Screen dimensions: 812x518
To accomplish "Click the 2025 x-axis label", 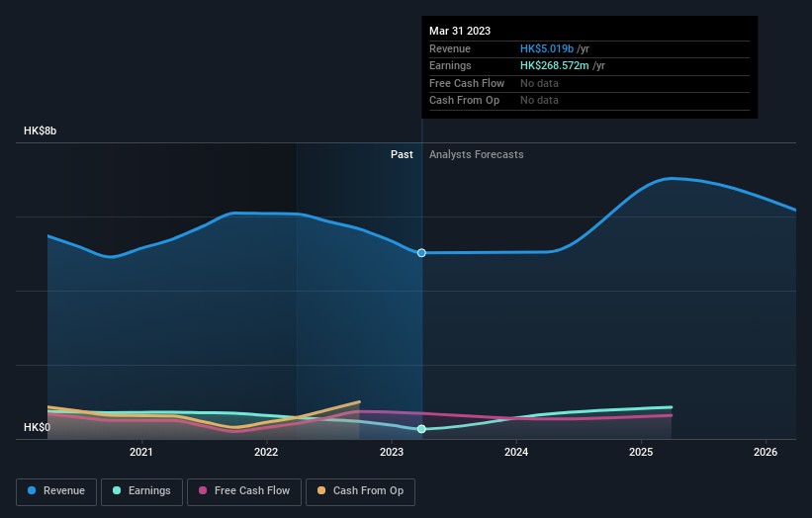I will pyautogui.click(x=641, y=452).
